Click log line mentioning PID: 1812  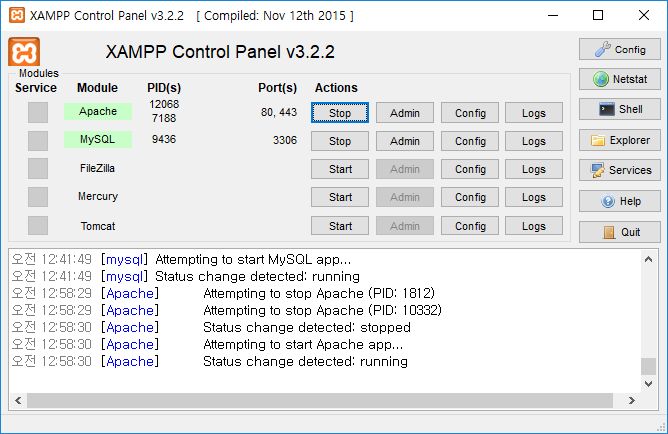point(319,293)
